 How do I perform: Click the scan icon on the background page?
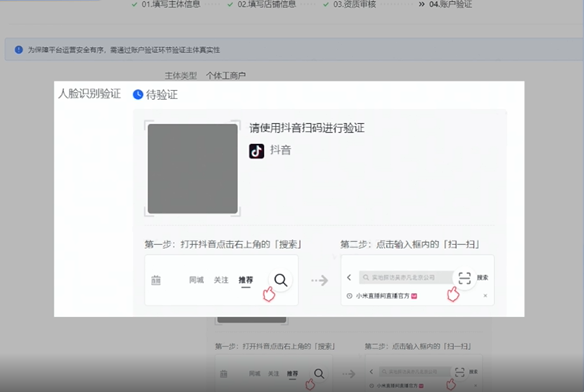point(460,372)
